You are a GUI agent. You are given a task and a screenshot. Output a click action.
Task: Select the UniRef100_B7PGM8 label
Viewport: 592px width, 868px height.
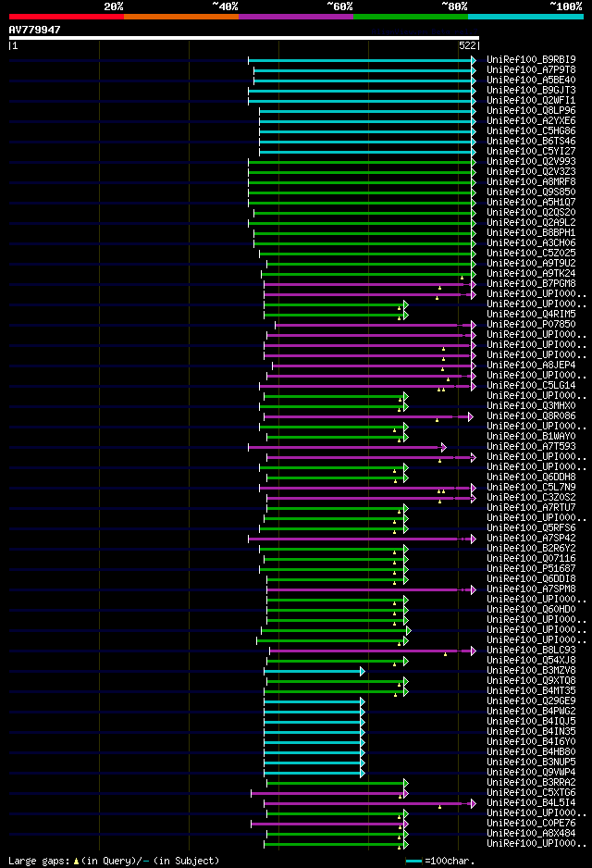pyautogui.click(x=531, y=284)
